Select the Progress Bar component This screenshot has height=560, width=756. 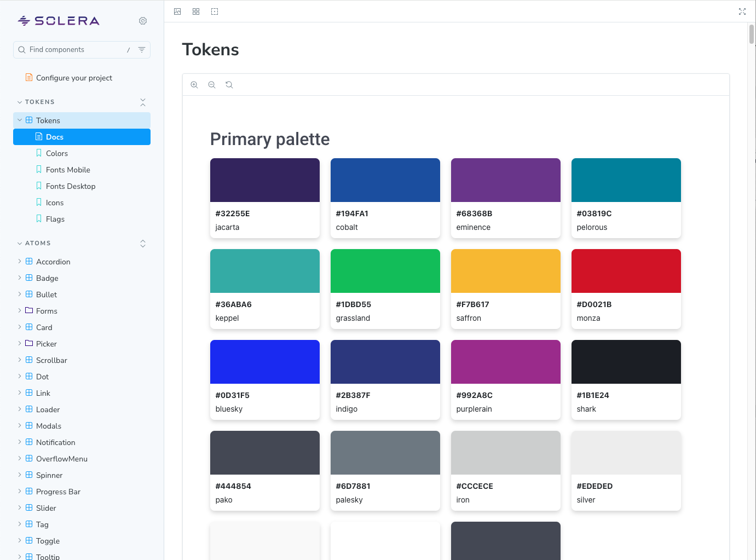click(82, 492)
